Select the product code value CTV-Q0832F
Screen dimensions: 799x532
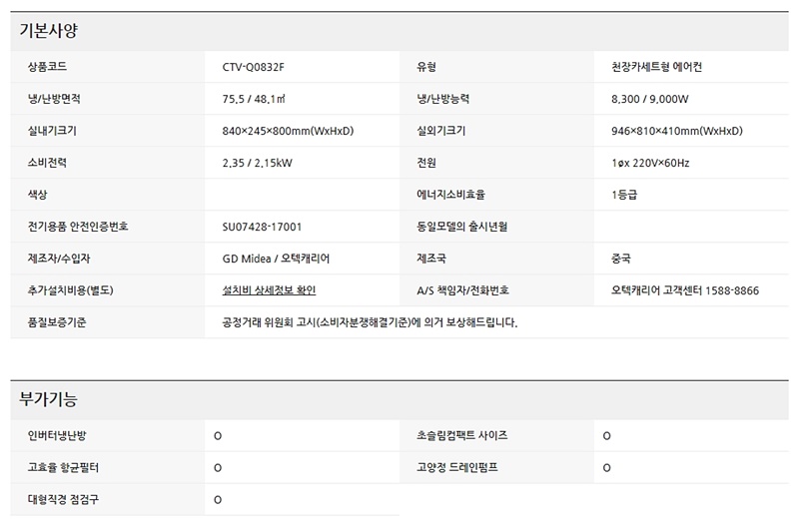click(261, 68)
